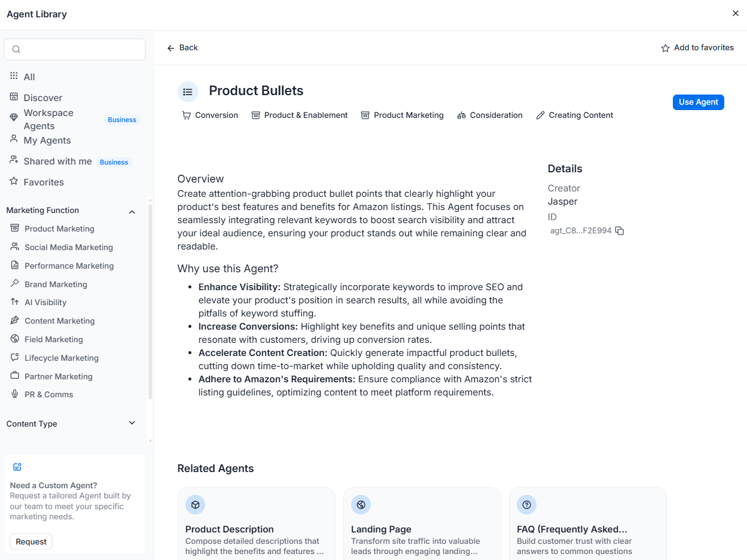Copy the agent ID with the copy icon
Screen dimensions: 747x560
[620, 231]
